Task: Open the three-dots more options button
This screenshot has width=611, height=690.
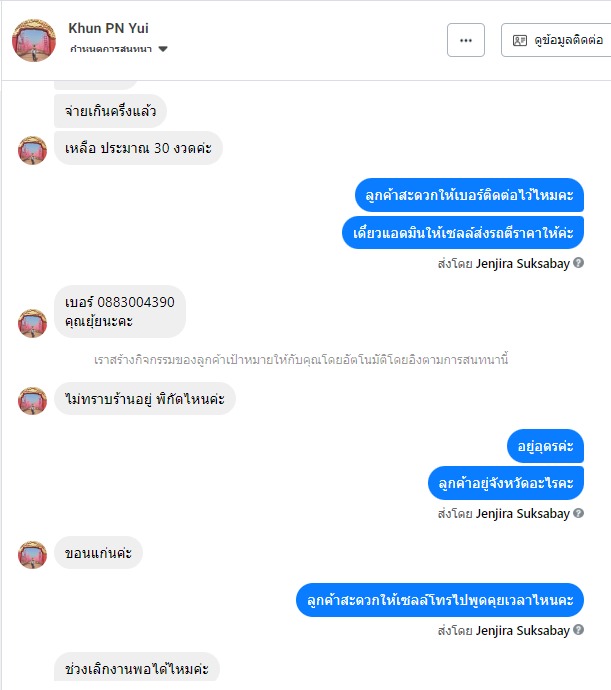Action: 466,40
